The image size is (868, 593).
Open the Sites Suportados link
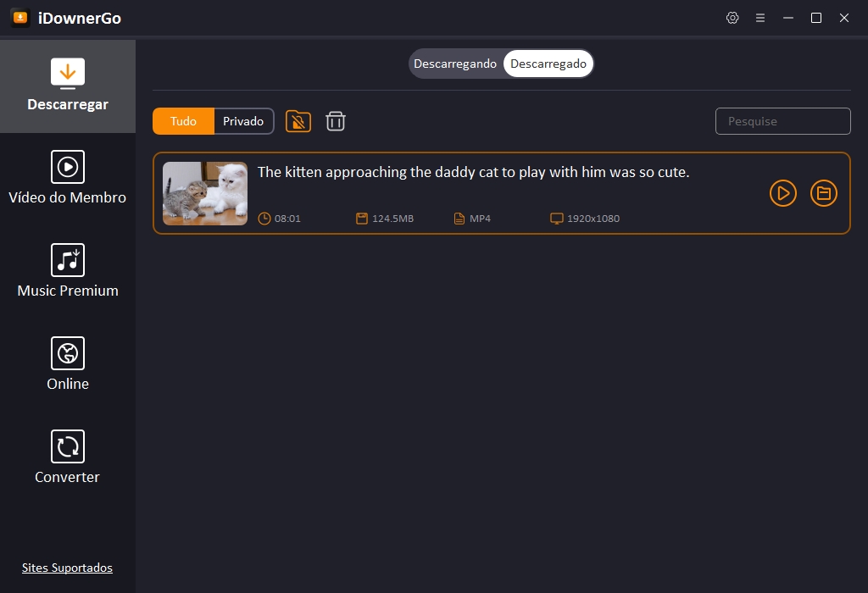[x=67, y=568]
